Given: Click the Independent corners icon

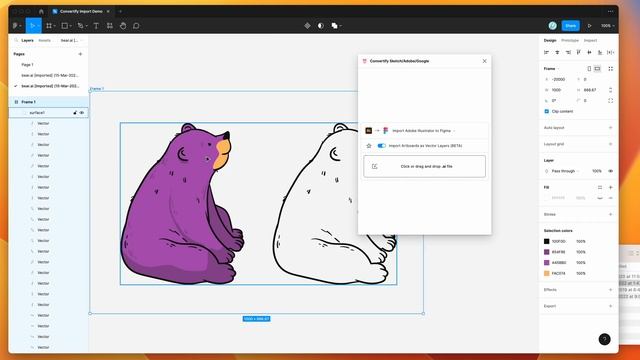Looking at the screenshot, I should (x=611, y=100).
